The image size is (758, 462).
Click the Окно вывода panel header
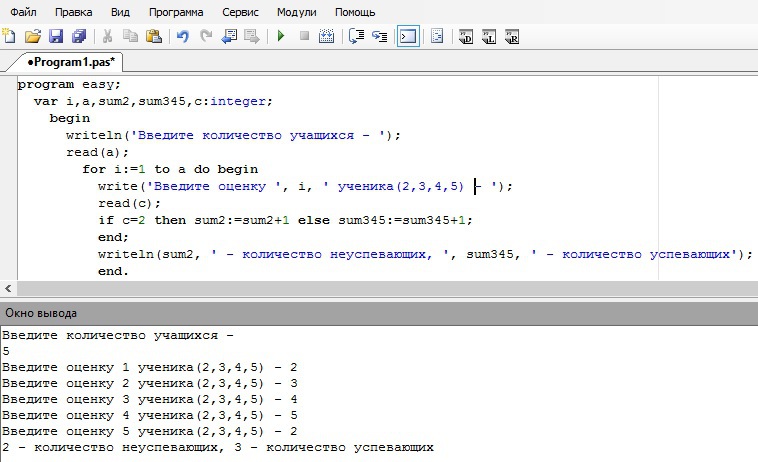coord(40,313)
